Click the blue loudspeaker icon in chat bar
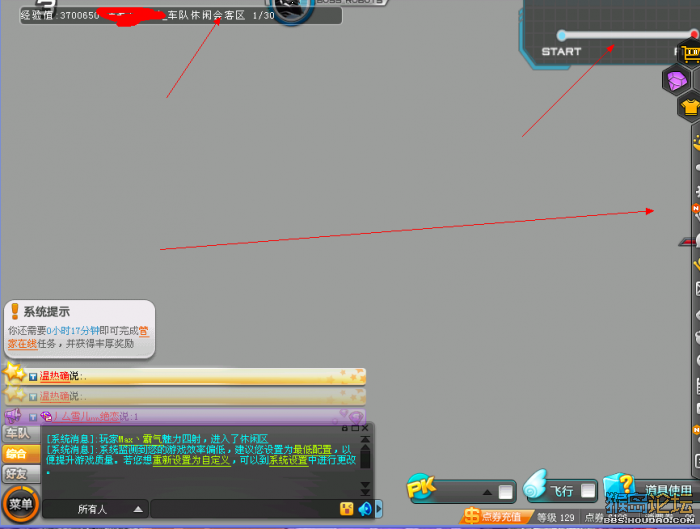Viewport: 700px width, 529px height. (x=365, y=509)
